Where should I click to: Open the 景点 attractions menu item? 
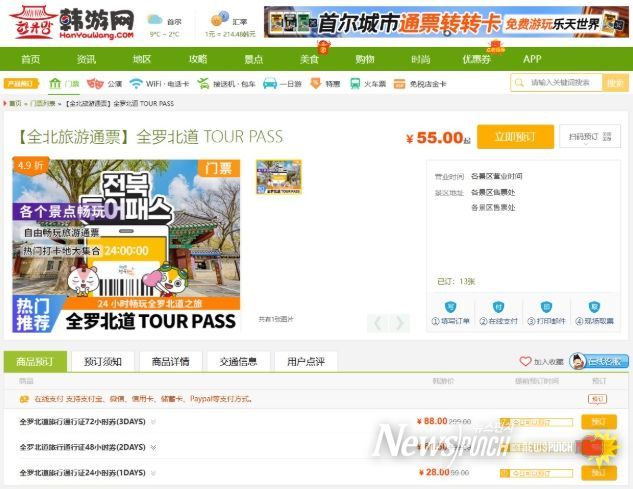(254, 59)
